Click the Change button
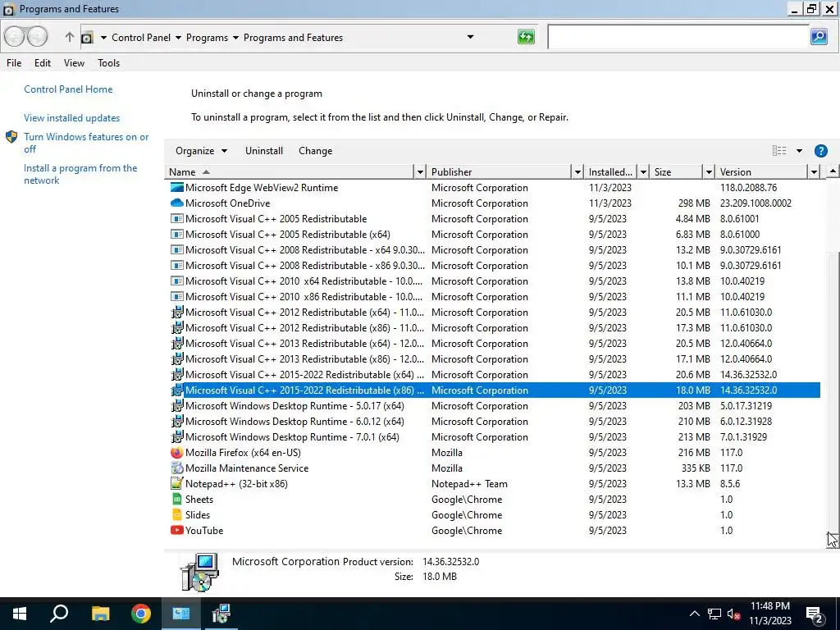 pos(316,151)
